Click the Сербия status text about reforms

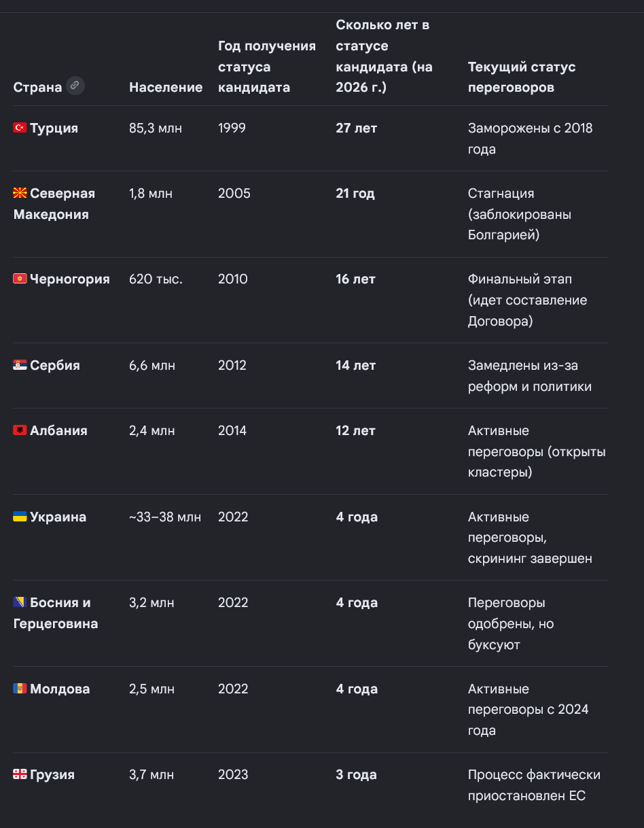(x=530, y=375)
